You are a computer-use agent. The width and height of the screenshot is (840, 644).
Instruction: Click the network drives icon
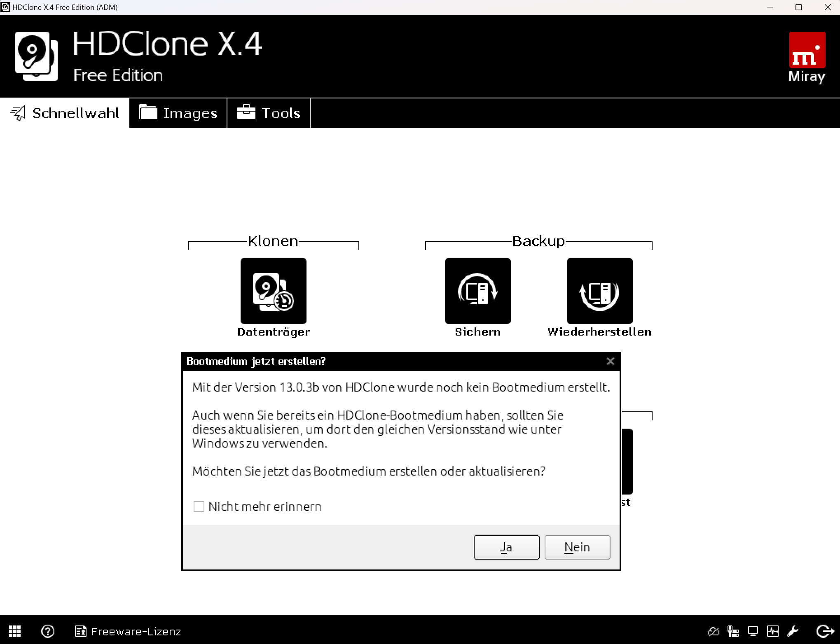(x=733, y=631)
